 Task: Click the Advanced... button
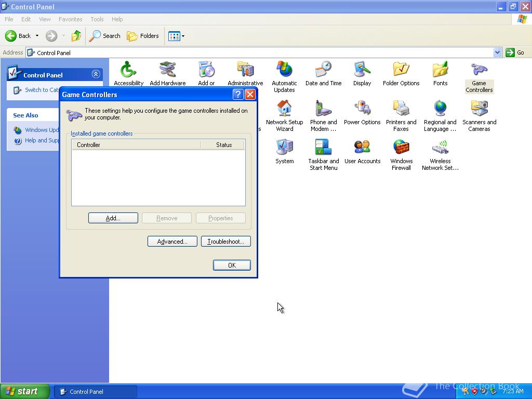tap(172, 242)
